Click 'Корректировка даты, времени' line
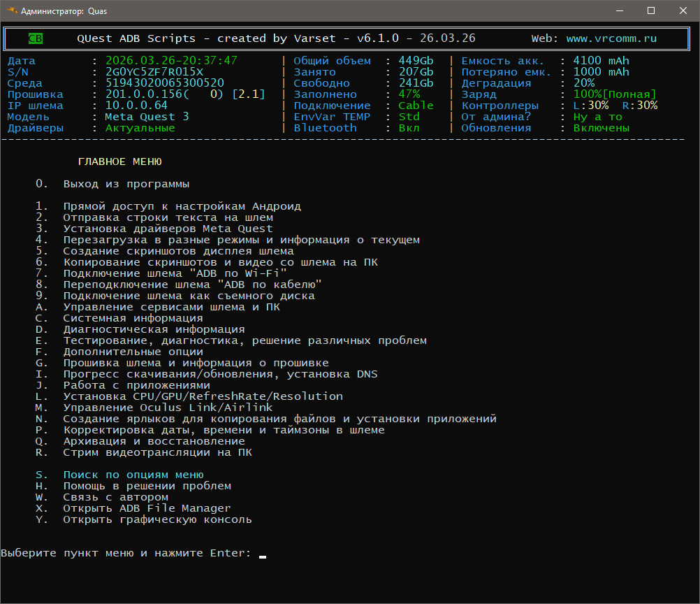This screenshot has width=700, height=604. point(224,430)
